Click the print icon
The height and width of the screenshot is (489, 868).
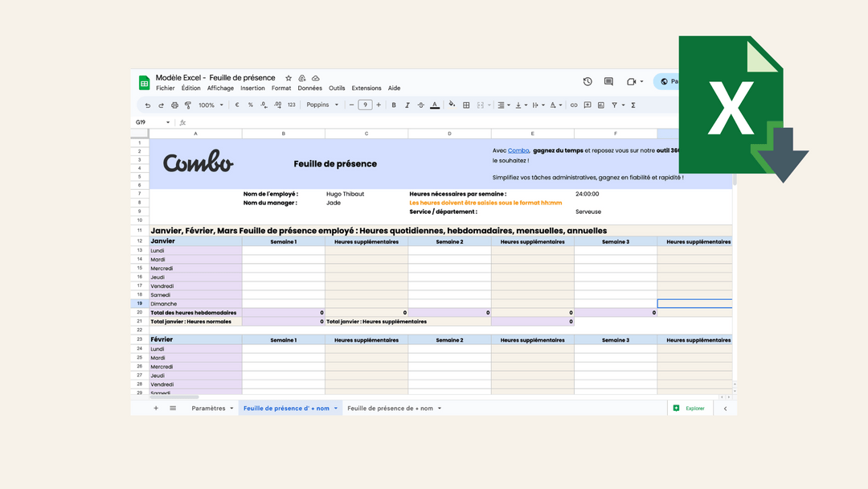(x=174, y=105)
